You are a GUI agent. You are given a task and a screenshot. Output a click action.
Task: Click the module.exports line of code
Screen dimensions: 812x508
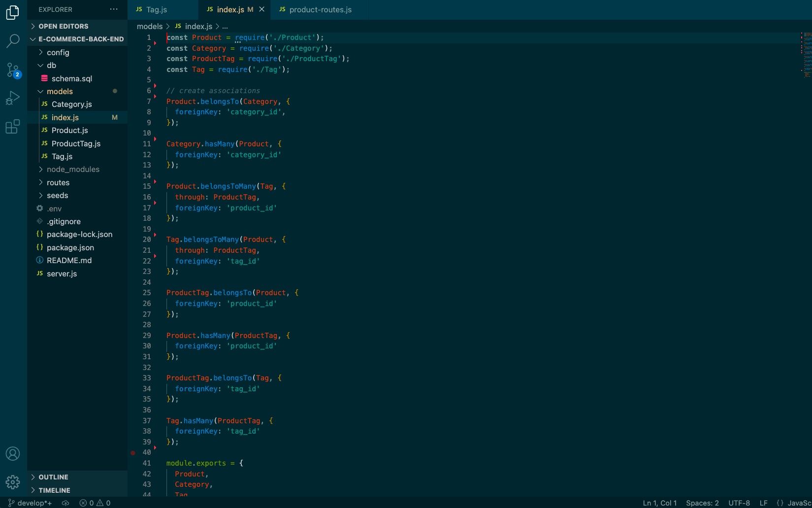pyautogui.click(x=205, y=463)
